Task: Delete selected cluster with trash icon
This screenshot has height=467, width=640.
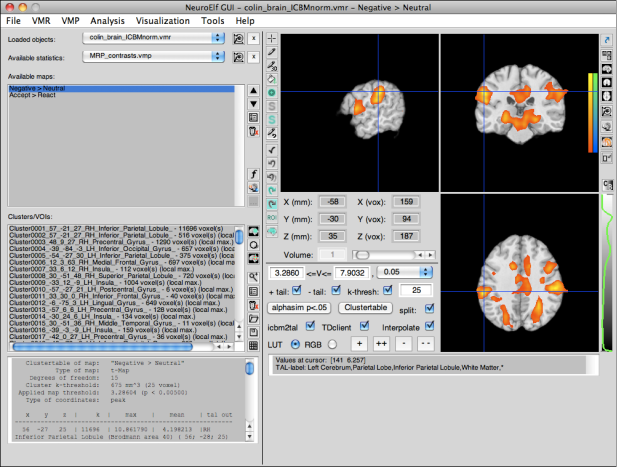Action: tap(253, 305)
